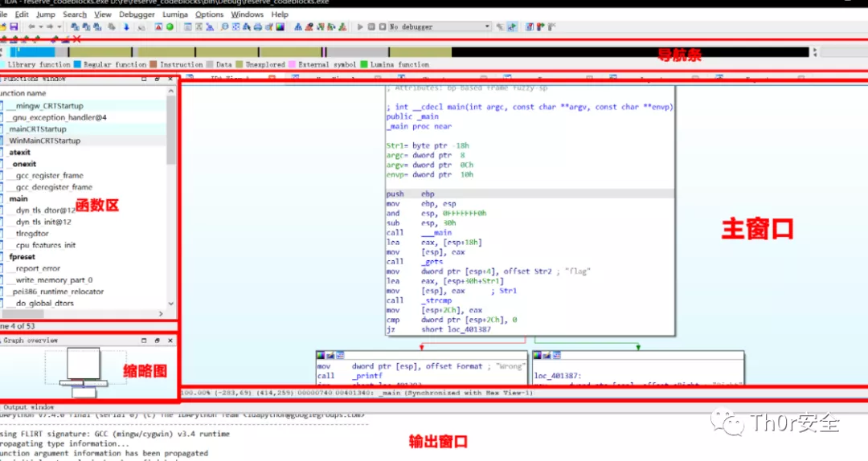868x461 pixels.
Task: Open the View menu
Action: pos(102,14)
